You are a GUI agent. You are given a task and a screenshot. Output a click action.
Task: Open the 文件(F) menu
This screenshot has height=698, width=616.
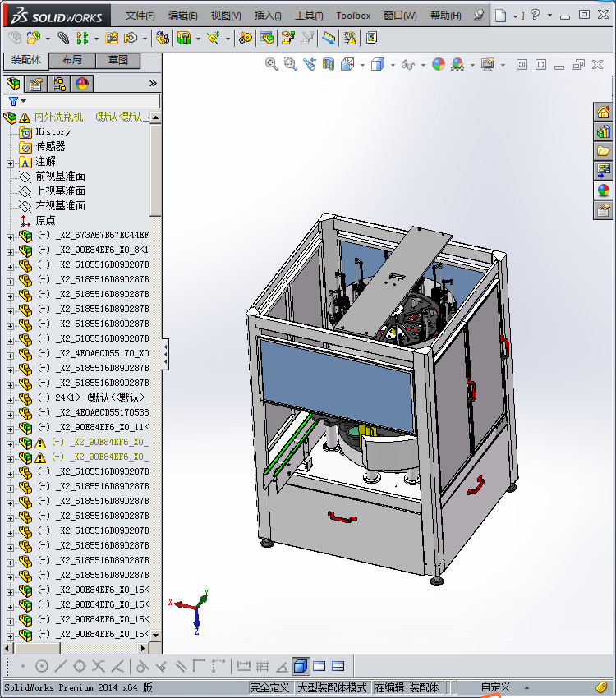pos(140,16)
